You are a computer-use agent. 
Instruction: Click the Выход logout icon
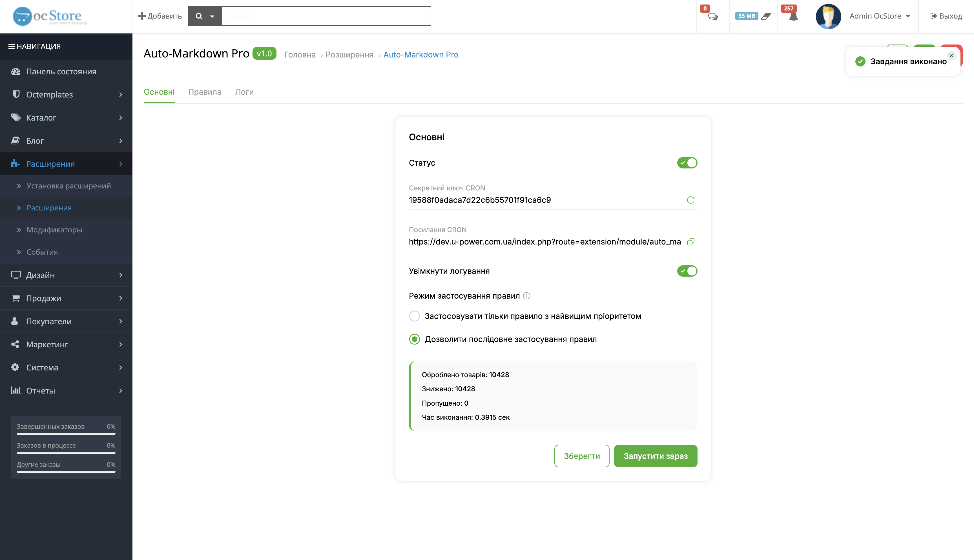click(934, 16)
